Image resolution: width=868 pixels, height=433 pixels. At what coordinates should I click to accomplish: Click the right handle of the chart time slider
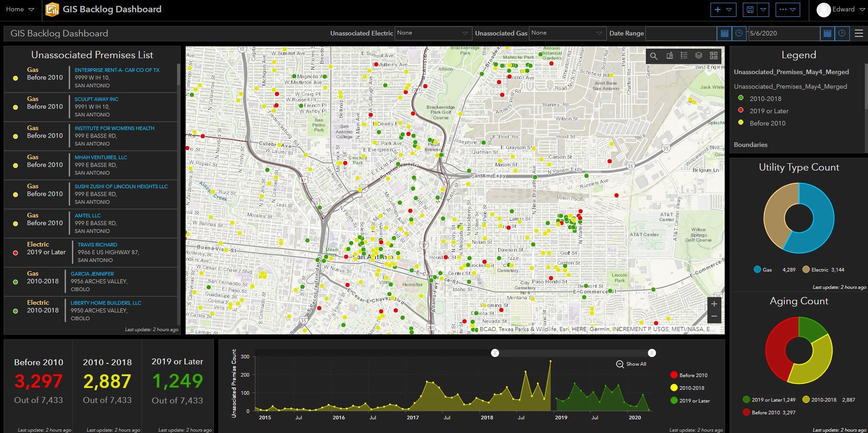click(x=653, y=352)
